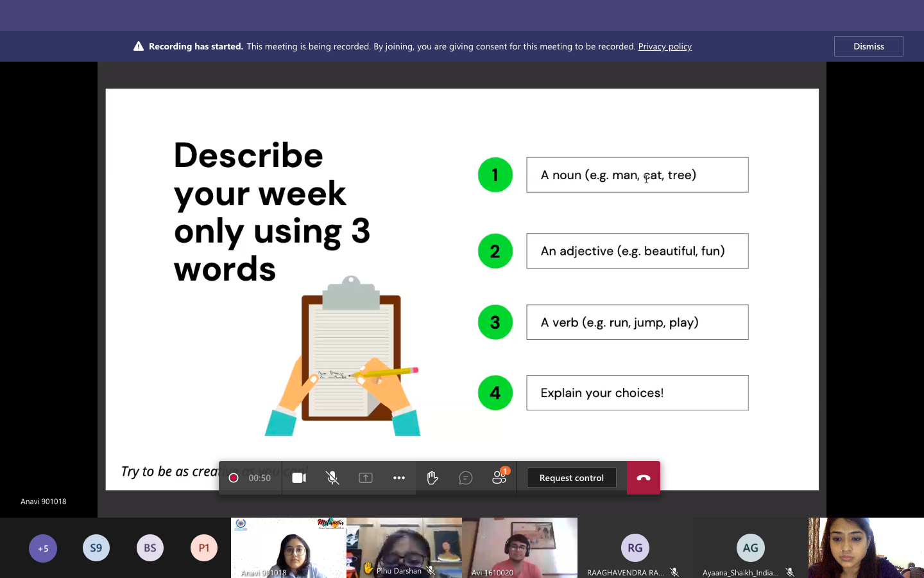This screenshot has height=578, width=924.
Task: Click the AG avatar for Ayaana Shaikh
Action: click(x=750, y=548)
